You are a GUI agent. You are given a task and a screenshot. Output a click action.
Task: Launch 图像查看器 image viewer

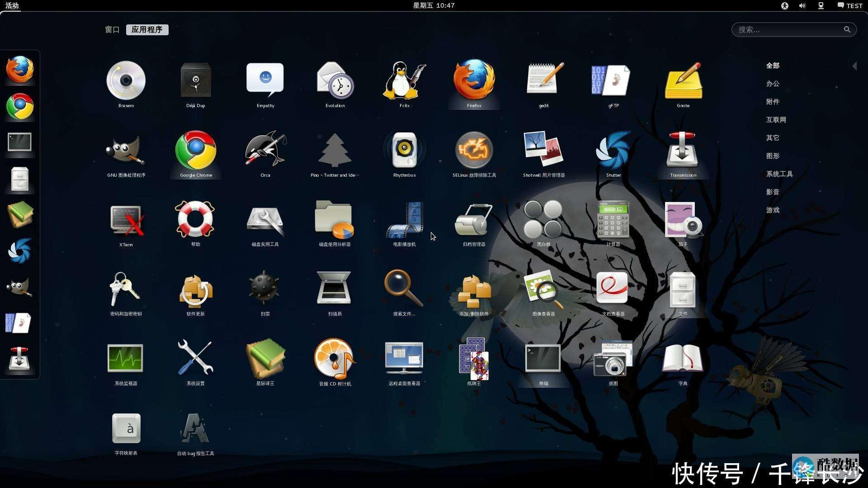(544, 293)
